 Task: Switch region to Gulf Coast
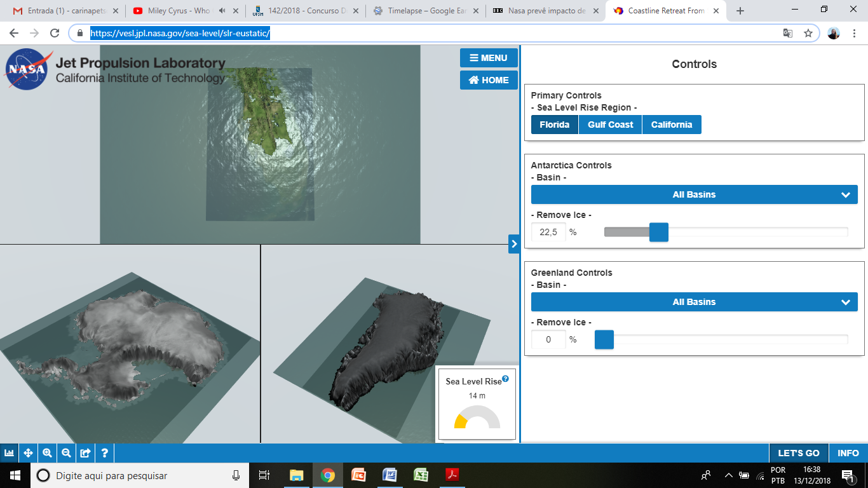610,125
